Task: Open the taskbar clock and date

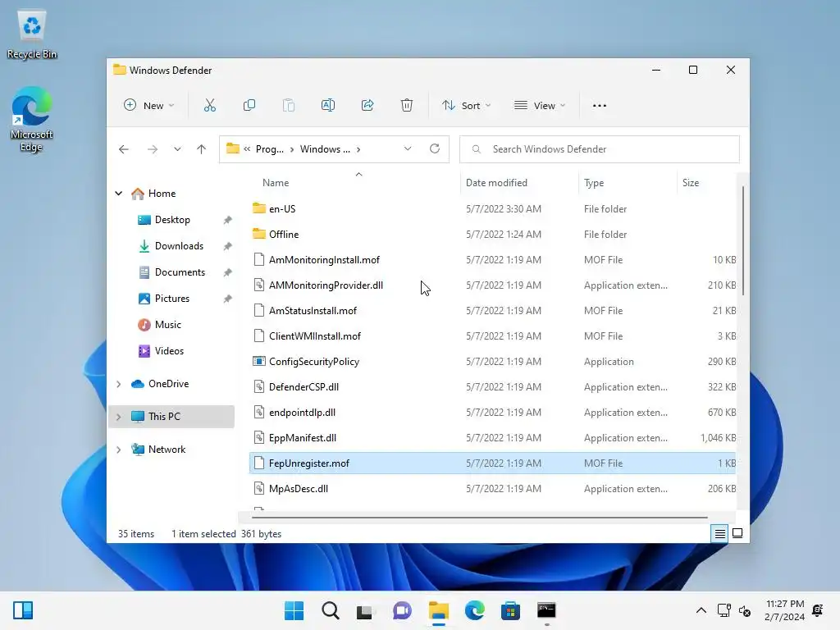Action: tap(784, 610)
